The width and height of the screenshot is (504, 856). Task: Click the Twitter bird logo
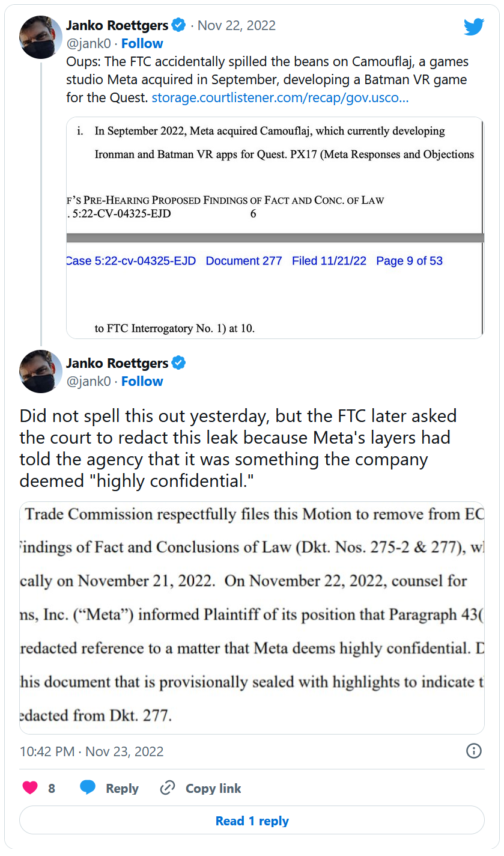tap(473, 27)
